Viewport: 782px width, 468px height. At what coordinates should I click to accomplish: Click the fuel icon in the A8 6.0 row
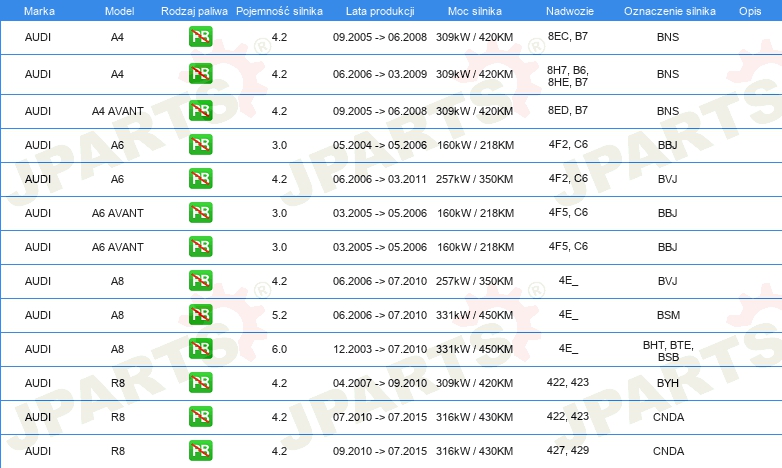coord(200,348)
